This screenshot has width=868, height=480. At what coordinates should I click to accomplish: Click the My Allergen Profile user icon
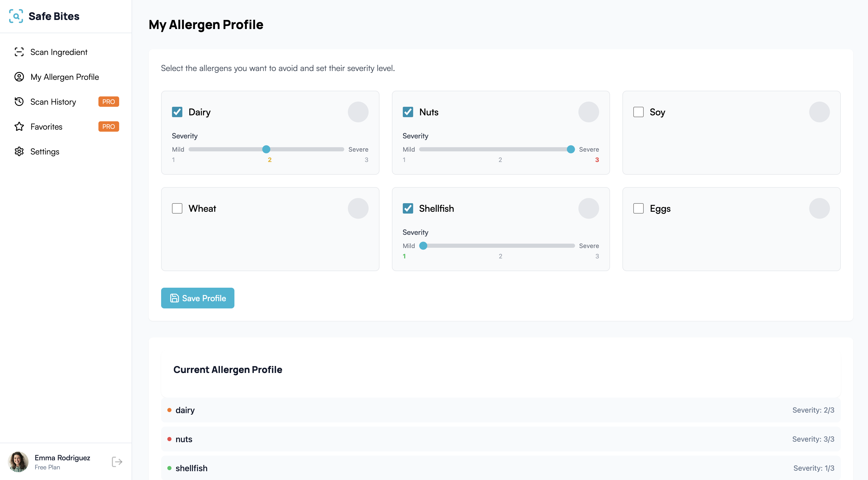[19, 77]
